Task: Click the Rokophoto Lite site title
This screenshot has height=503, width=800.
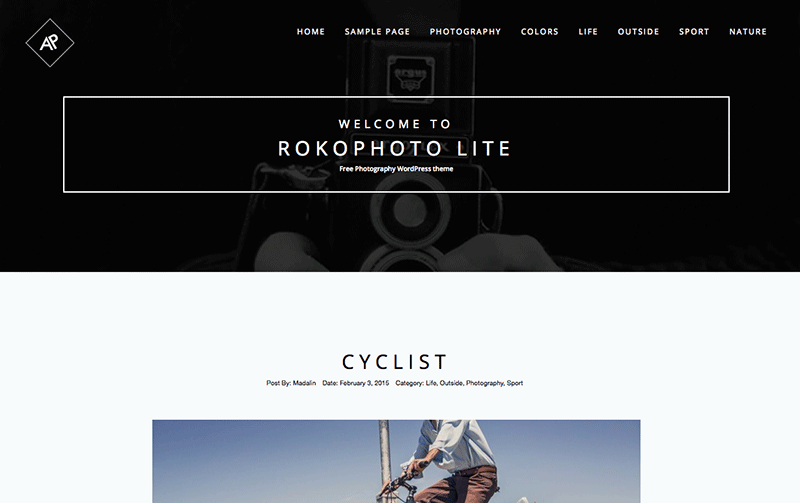Action: click(394, 148)
